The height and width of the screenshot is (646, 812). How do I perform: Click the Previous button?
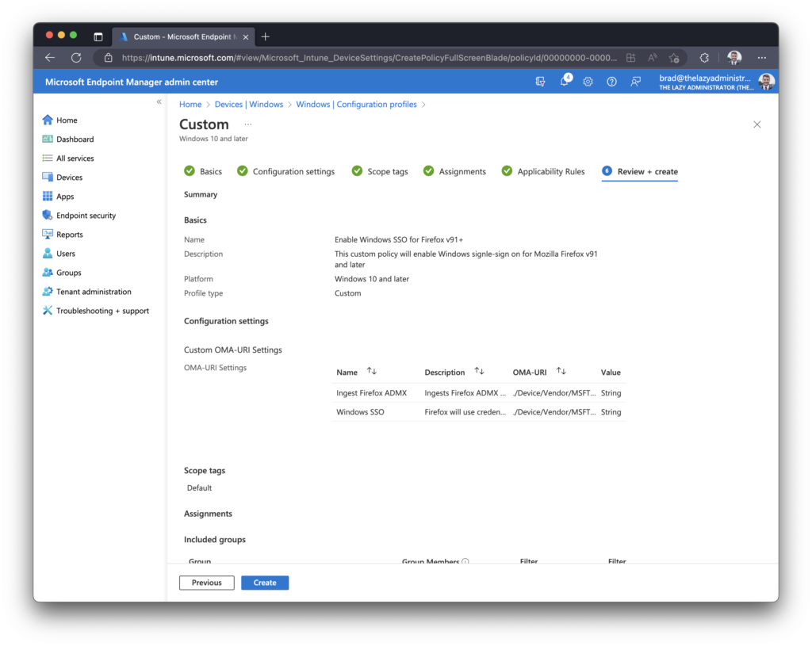pyautogui.click(x=207, y=583)
